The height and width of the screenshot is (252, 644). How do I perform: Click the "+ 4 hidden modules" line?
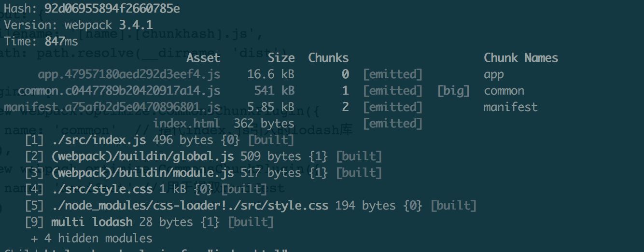(x=92, y=238)
